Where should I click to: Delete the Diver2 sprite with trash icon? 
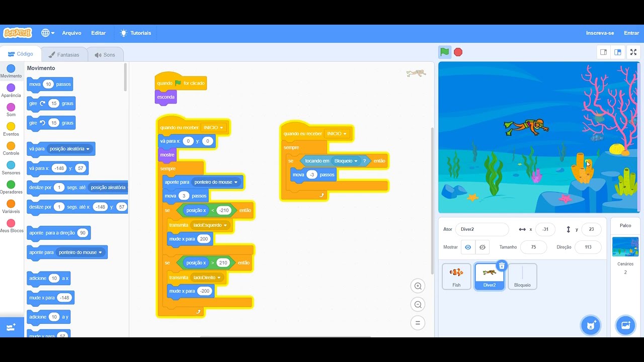[x=502, y=265]
